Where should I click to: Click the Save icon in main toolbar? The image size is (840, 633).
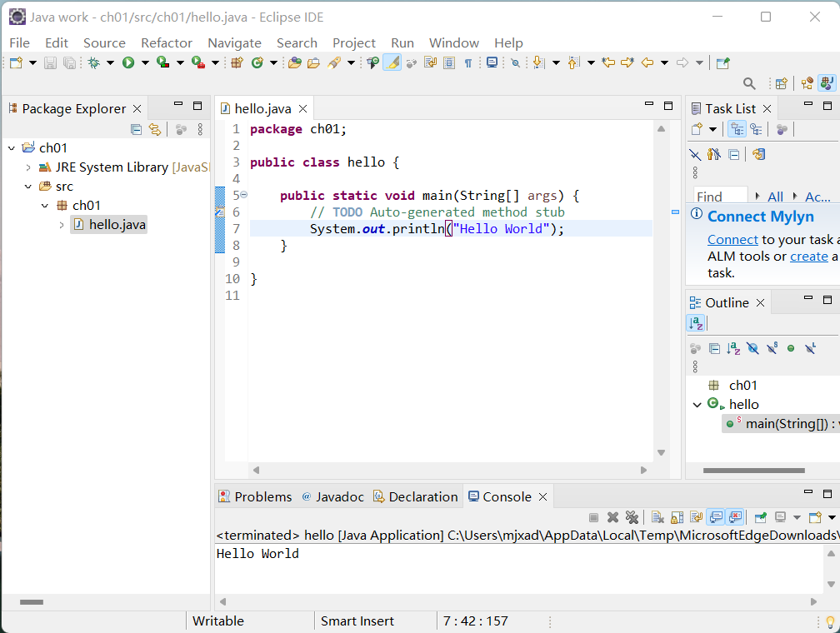[x=50, y=62]
